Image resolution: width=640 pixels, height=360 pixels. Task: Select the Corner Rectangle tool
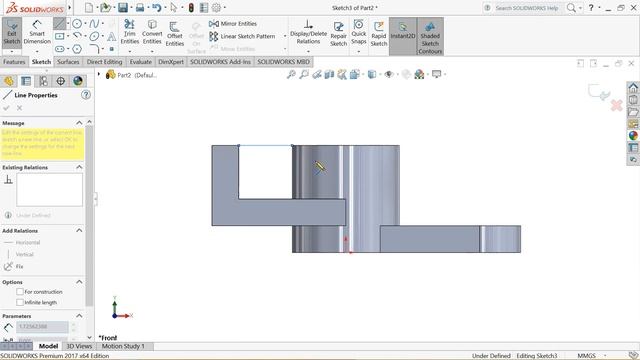pyautogui.click(x=60, y=36)
